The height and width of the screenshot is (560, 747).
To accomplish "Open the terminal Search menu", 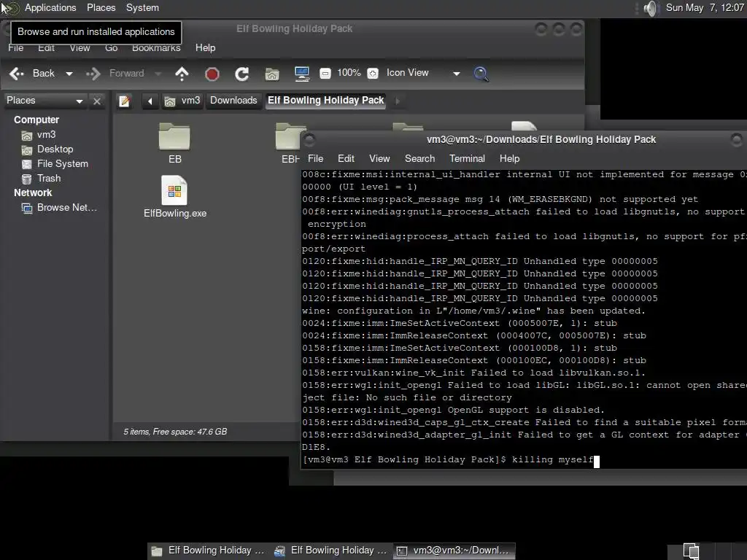I will point(419,158).
